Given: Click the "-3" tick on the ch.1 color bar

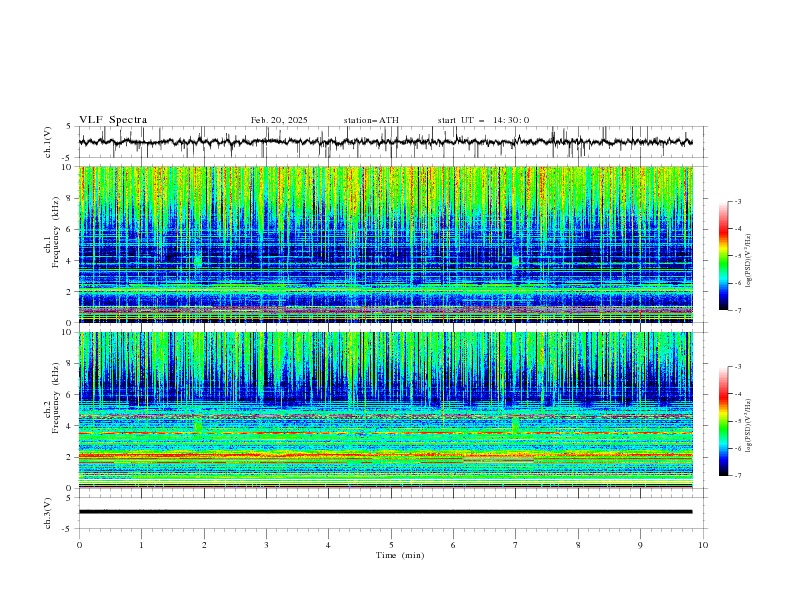Looking at the screenshot, I should 737,201.
